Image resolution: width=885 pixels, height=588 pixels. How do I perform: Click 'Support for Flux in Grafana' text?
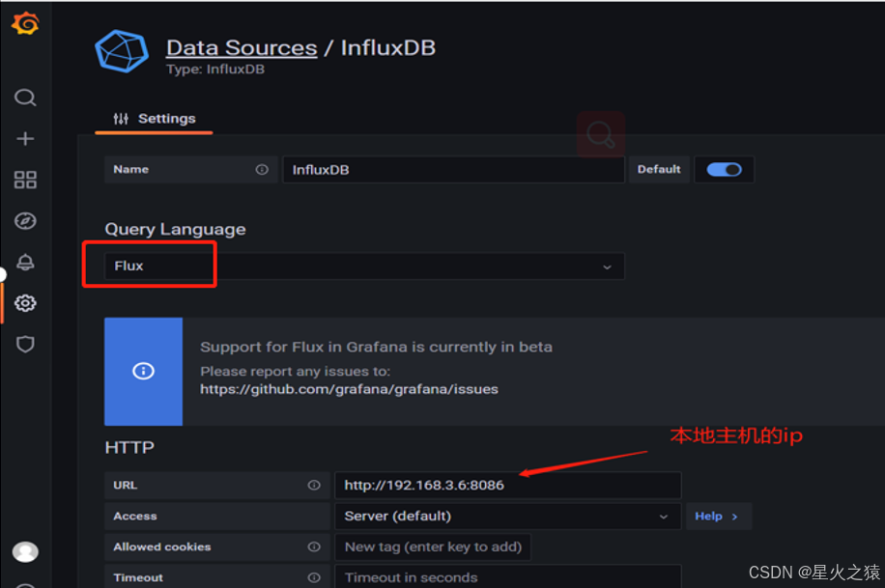[376, 347]
